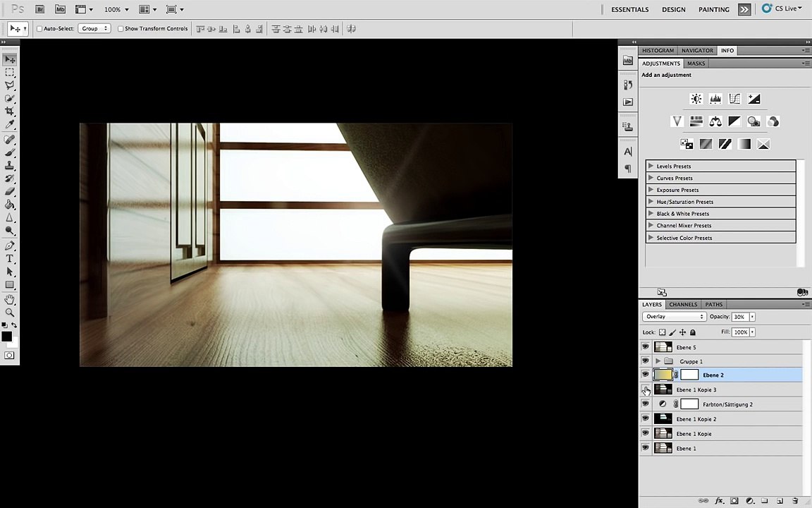The width and height of the screenshot is (812, 508).
Task: Select the Ebene 2 layer mask thumbnail
Action: click(x=689, y=375)
